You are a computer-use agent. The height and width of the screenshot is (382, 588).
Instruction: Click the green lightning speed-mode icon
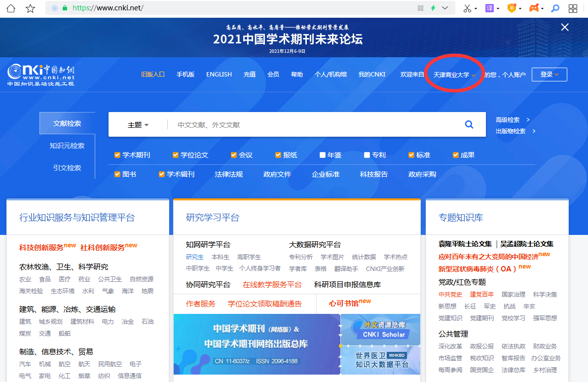(x=433, y=8)
